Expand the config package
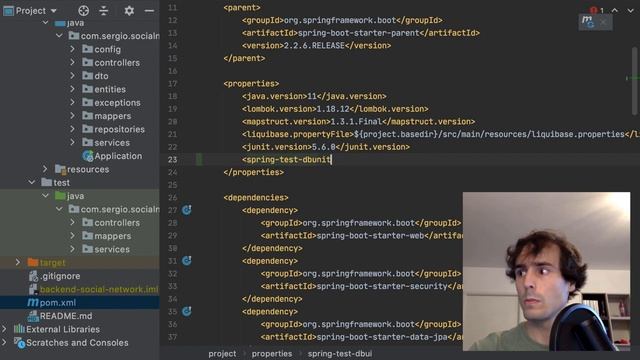The height and width of the screenshot is (360, 640). tap(72, 49)
